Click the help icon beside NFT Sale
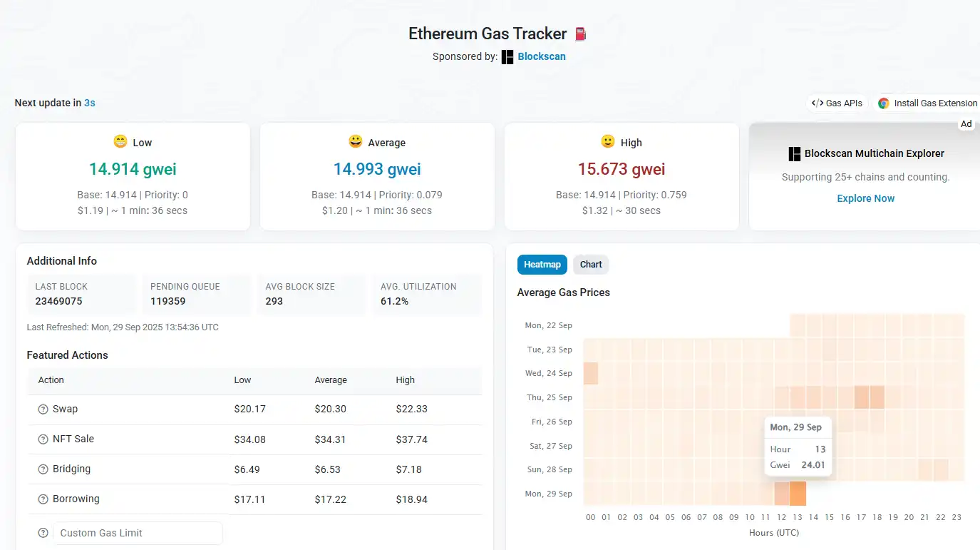Viewport: 980px width, 550px height. pos(43,439)
